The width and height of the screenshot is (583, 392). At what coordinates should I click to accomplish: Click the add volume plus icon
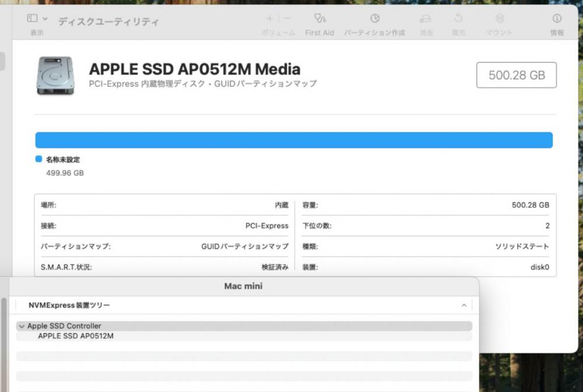[270, 18]
